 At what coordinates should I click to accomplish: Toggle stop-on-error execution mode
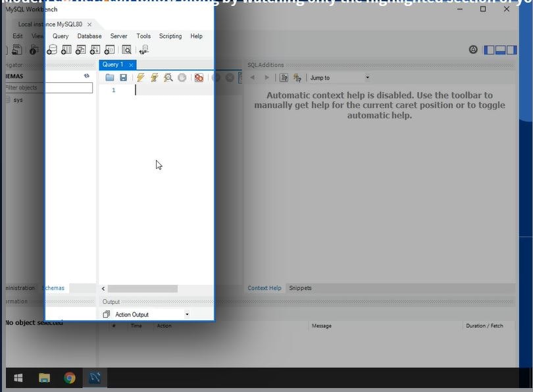pos(199,78)
